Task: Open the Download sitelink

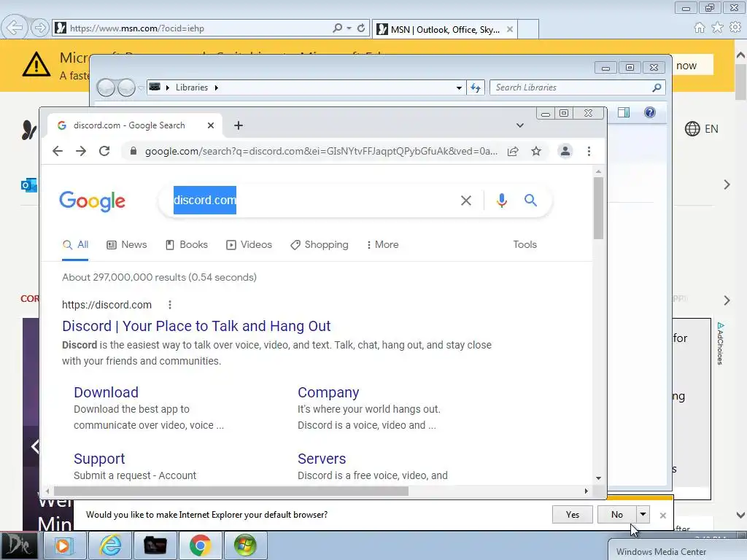Action: point(106,392)
